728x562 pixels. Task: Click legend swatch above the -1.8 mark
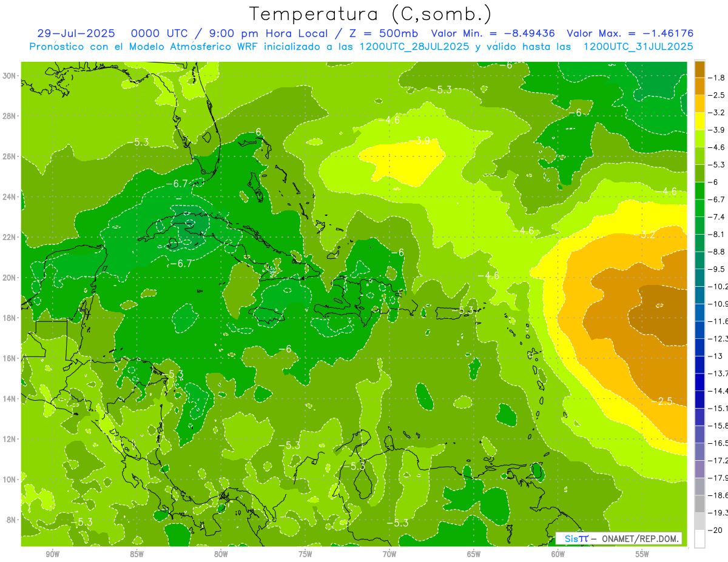tap(699, 69)
